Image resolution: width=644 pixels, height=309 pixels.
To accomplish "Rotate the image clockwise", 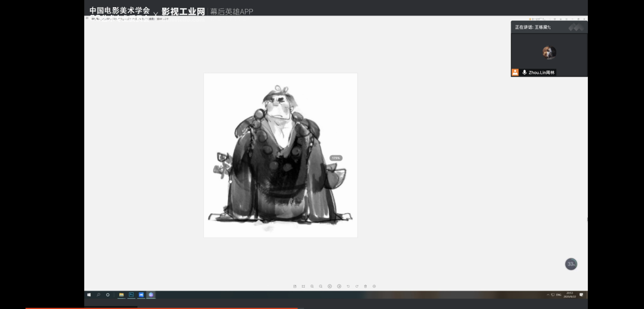I will coord(357,286).
